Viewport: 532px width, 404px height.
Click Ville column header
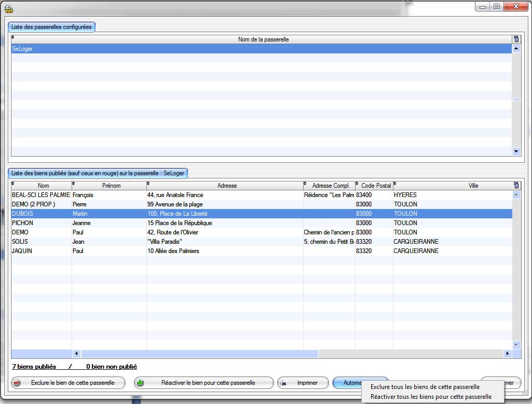tap(473, 186)
